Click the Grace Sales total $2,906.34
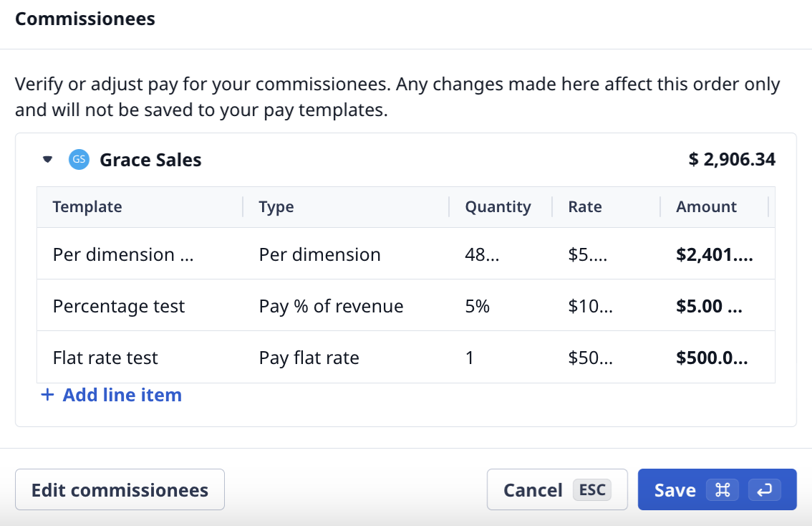 tap(732, 160)
